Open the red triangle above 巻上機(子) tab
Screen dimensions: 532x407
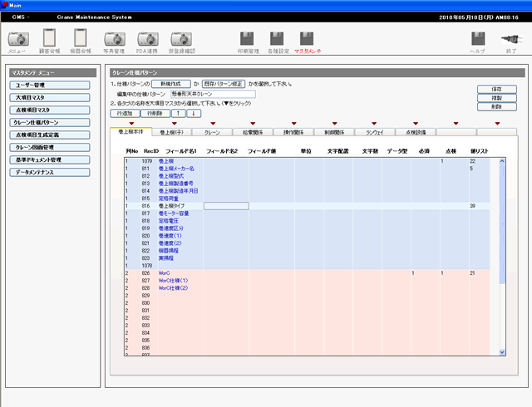175,124
